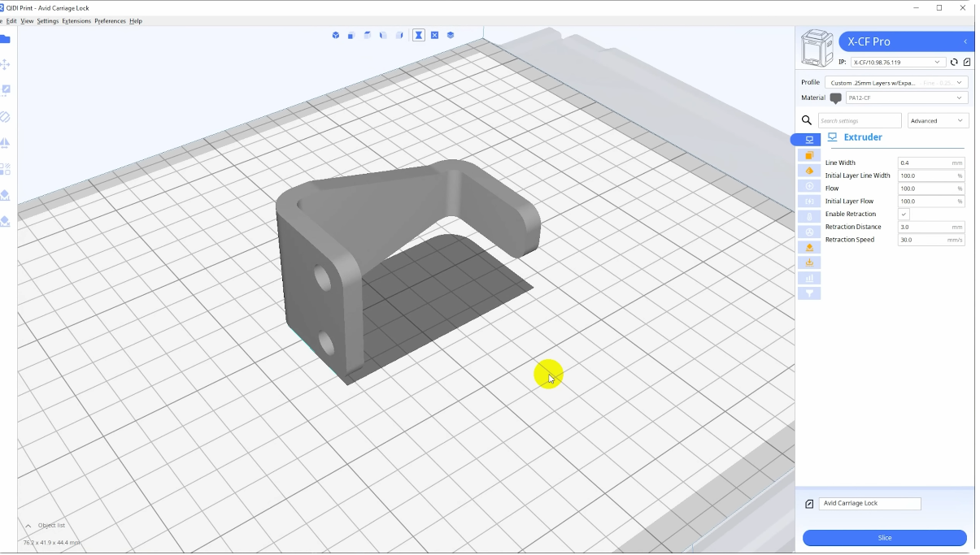Screen dimensions: 980x555
Task: Switch to 3D isometric view cube icon
Action: click(x=335, y=36)
